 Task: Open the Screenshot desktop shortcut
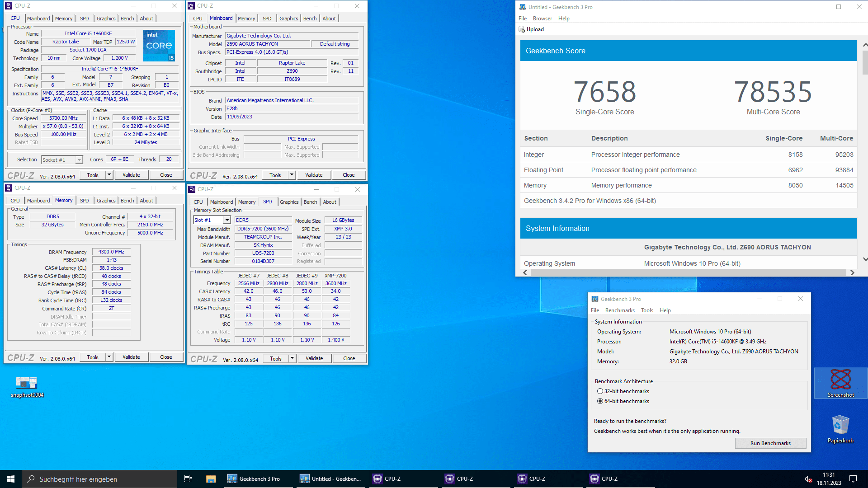840,383
